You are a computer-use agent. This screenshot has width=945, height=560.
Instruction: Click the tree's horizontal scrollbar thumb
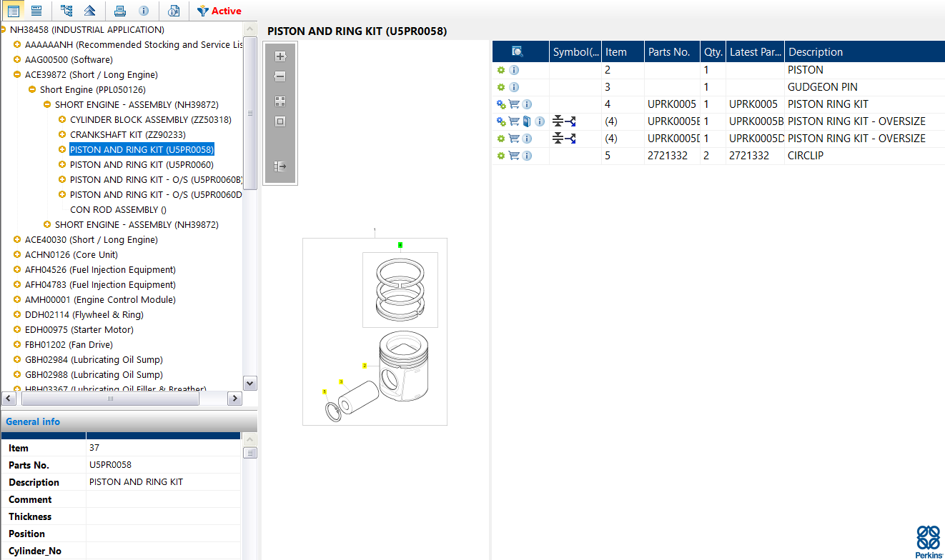pyautogui.click(x=109, y=399)
